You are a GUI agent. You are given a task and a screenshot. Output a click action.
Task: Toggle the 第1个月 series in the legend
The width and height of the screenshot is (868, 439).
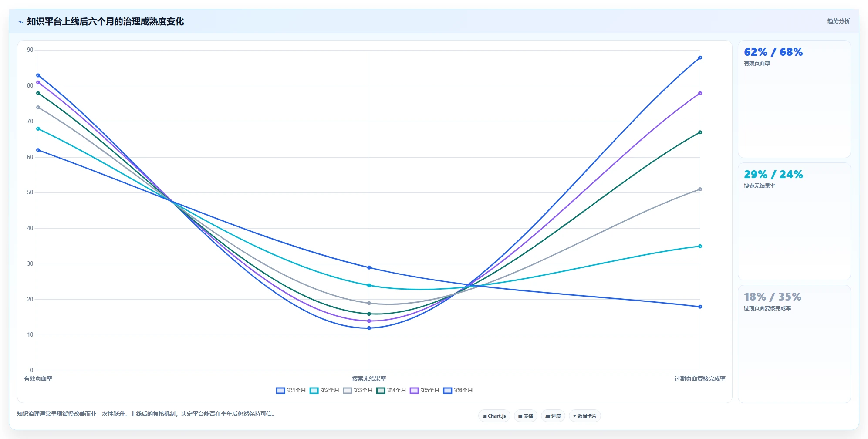(x=291, y=390)
